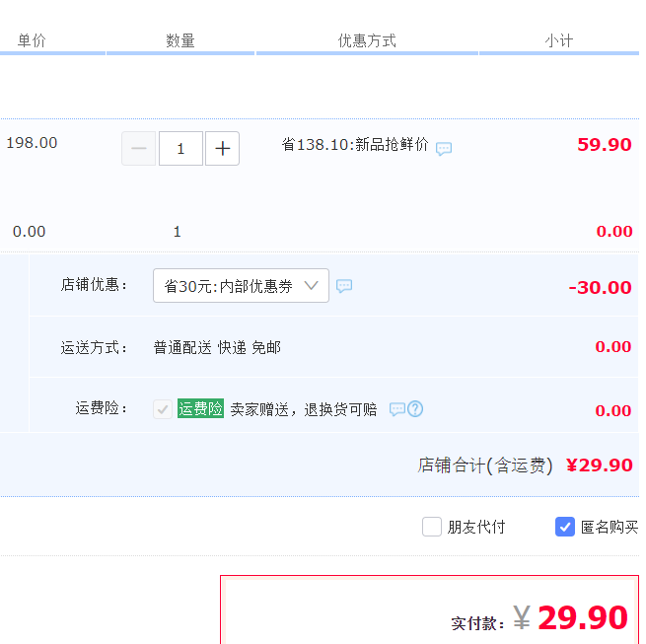This screenshot has width=646, height=644.
Task: Click the 数量 column header
Action: click(x=180, y=40)
